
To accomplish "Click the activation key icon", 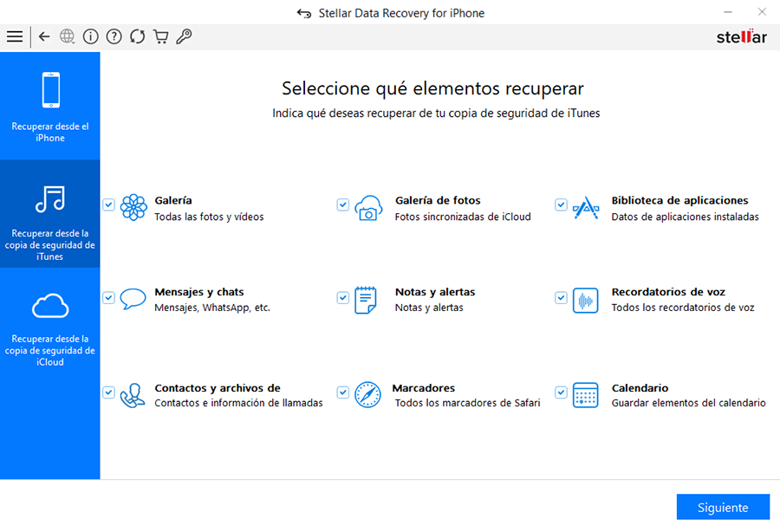I will pyautogui.click(x=184, y=36).
